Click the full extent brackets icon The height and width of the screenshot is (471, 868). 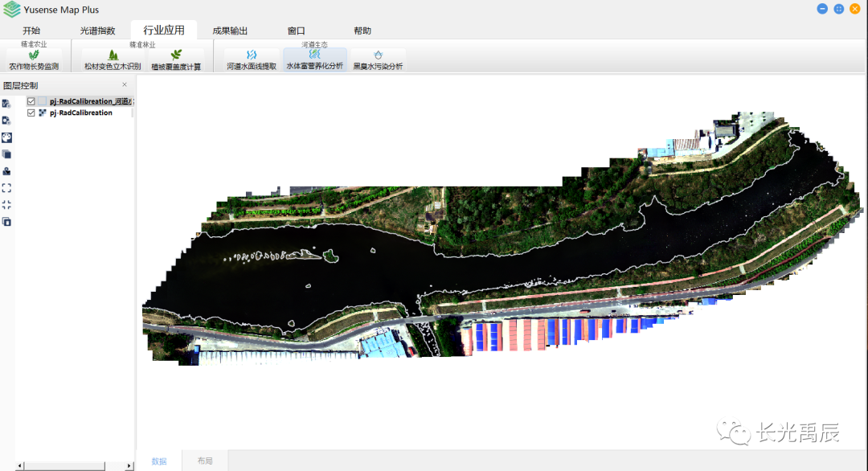6,187
